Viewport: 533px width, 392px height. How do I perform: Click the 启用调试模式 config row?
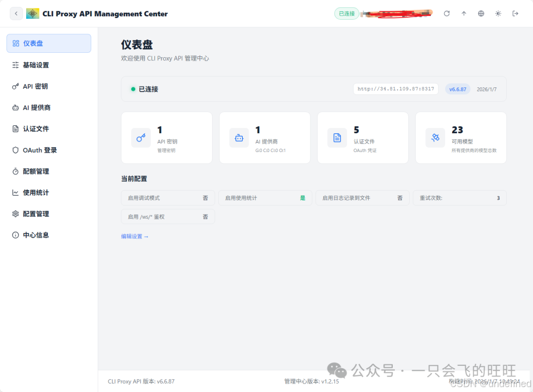pos(168,198)
